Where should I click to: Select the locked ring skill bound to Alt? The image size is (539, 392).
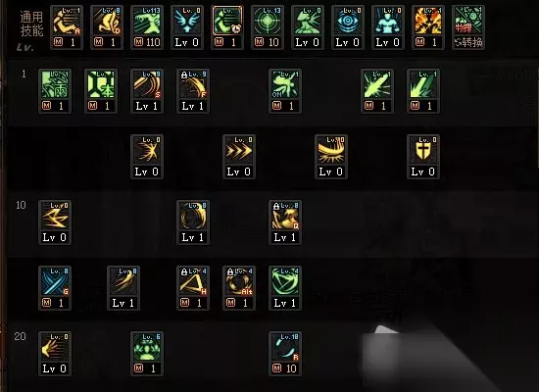(239, 282)
